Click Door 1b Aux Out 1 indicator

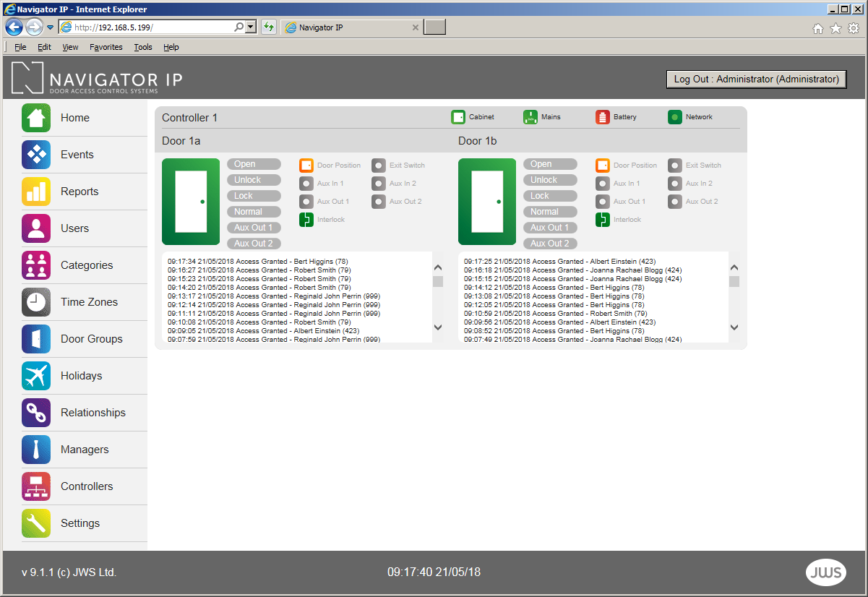(603, 202)
